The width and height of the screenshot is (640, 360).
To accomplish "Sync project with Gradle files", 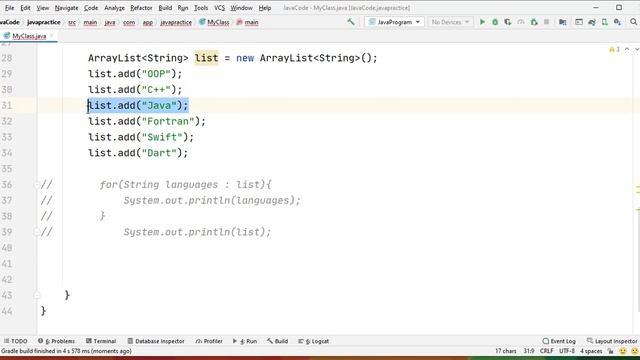I will (x=591, y=22).
